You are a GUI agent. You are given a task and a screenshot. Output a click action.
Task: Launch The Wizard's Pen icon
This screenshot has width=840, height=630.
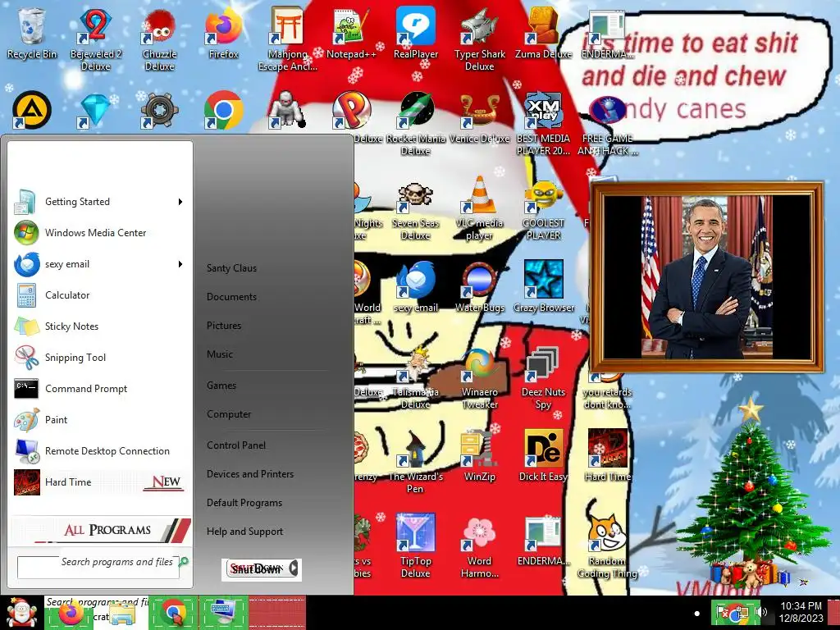(x=416, y=461)
